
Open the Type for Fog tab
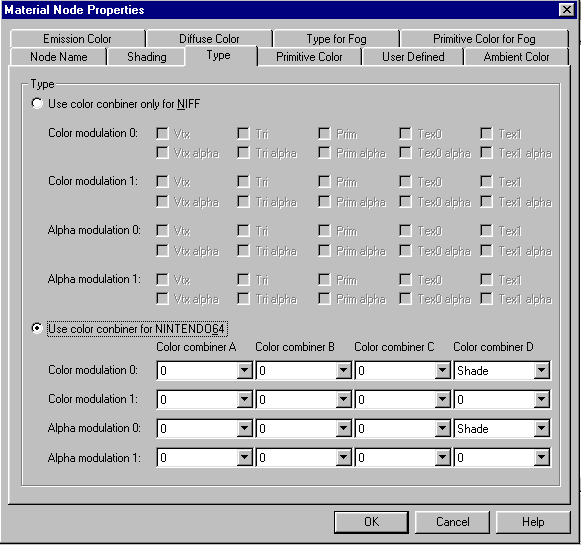(336, 39)
